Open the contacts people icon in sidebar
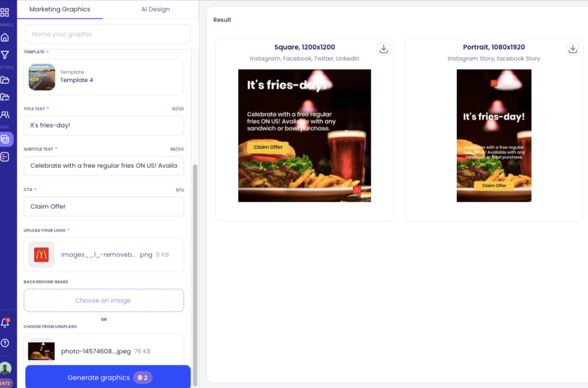Screen dimensions: 588x388 (5, 114)
